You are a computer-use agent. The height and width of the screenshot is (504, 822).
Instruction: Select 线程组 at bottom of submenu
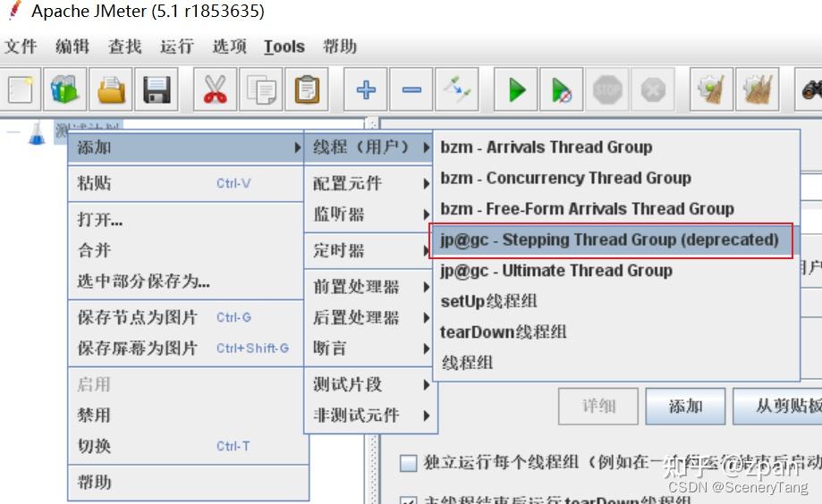point(616,363)
